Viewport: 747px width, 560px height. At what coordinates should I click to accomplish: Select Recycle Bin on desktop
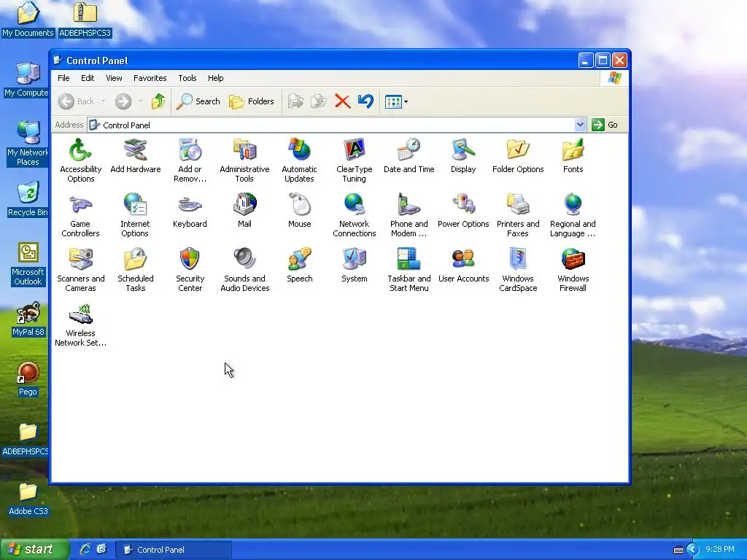(28, 199)
